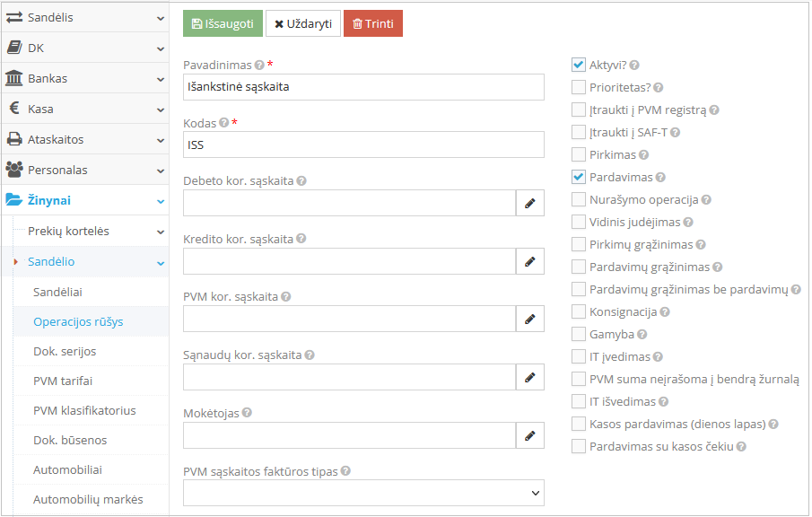Click into the Kodas input field

pyautogui.click(x=363, y=145)
